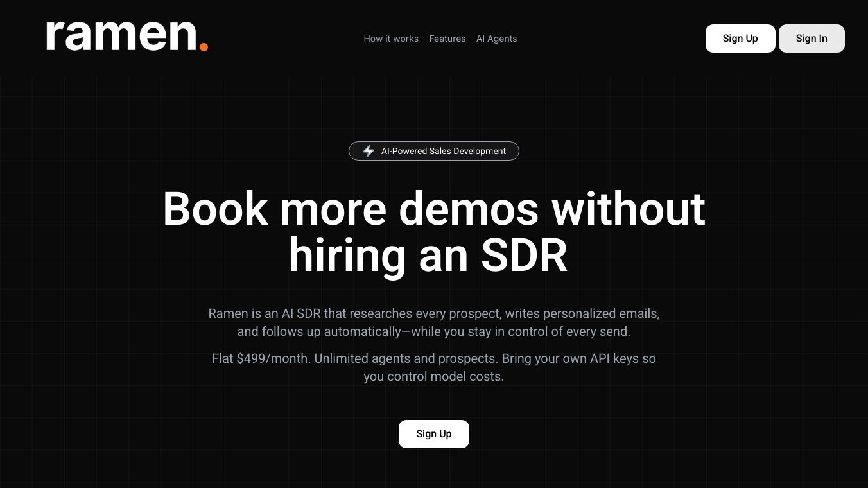Click the AI-Powered Sales Development badge text

(444, 151)
